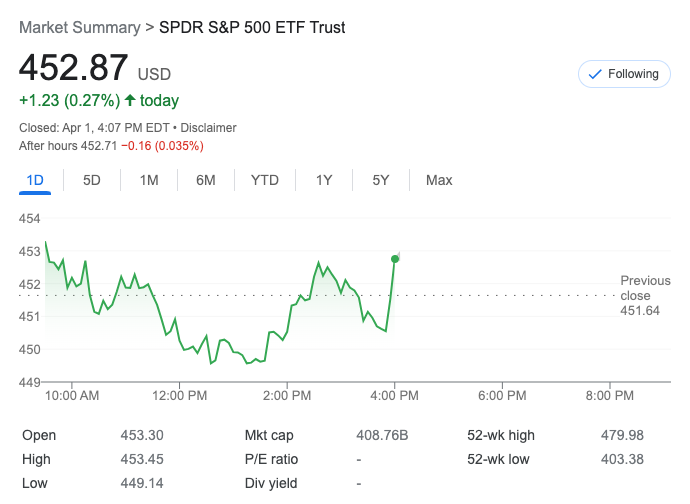Click the Previous close label
The width and height of the screenshot is (690, 504).
tap(645, 288)
